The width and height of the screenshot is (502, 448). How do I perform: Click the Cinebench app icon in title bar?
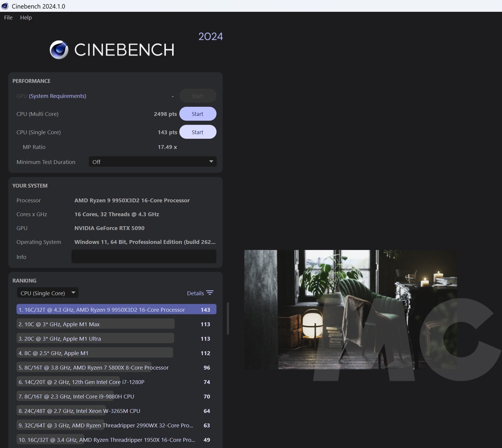coord(5,6)
